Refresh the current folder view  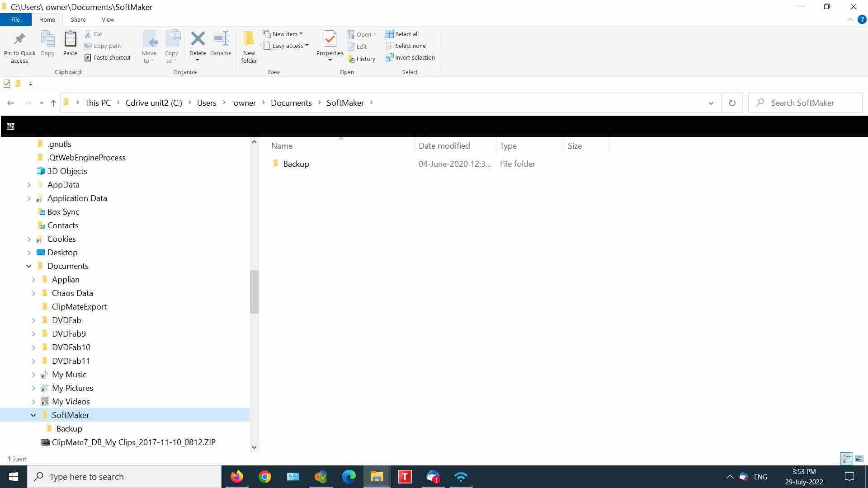[x=732, y=103]
